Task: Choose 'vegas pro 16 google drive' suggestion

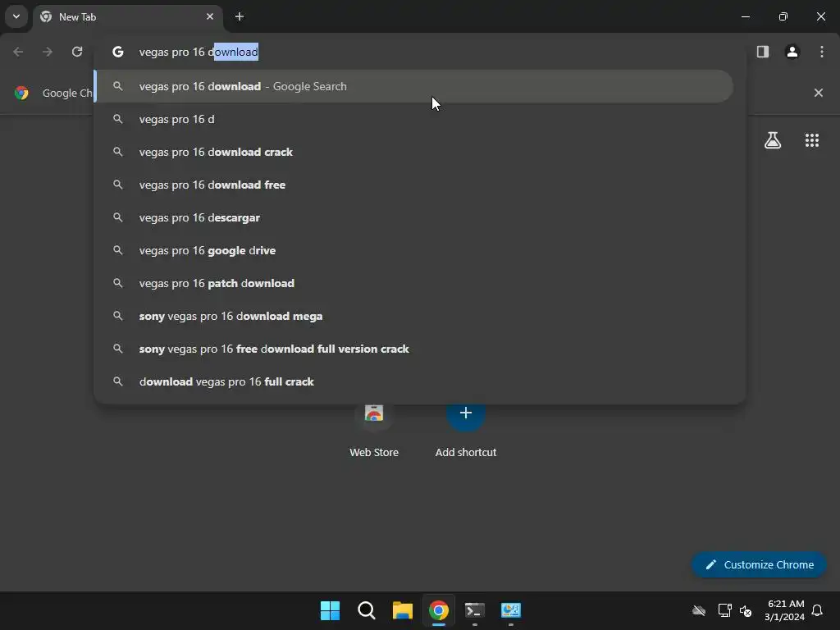Action: pyautogui.click(x=414, y=250)
